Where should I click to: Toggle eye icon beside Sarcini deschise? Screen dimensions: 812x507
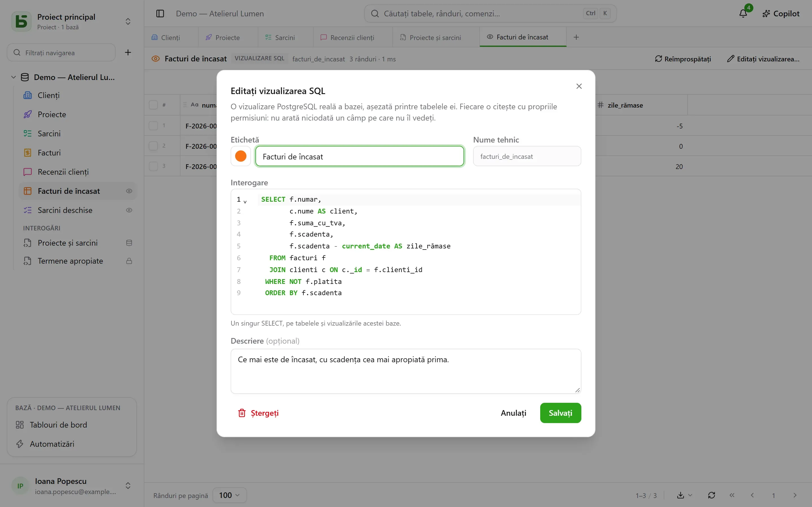[129, 210]
